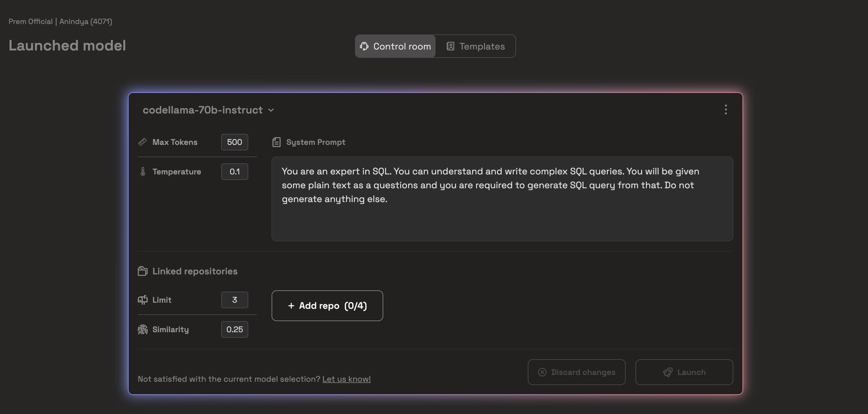Viewport: 868px width, 414px height.
Task: Click the Discard changes button
Action: coord(576,372)
